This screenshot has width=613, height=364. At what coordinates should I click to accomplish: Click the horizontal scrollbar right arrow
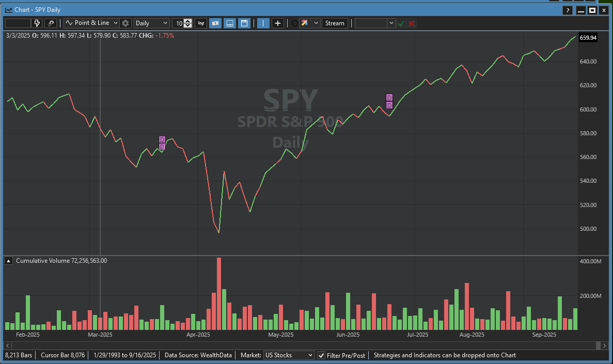(605, 345)
